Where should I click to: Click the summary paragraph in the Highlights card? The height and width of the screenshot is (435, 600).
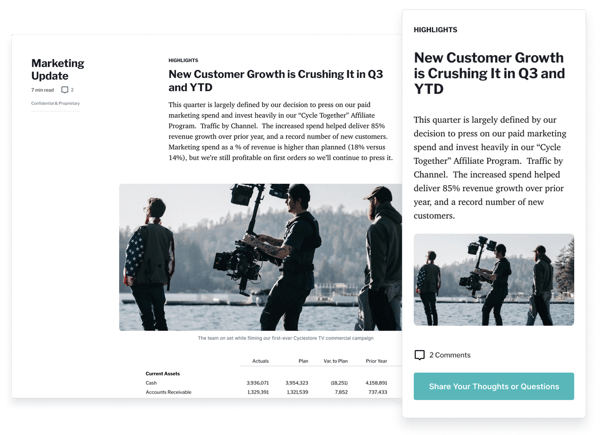click(490, 168)
